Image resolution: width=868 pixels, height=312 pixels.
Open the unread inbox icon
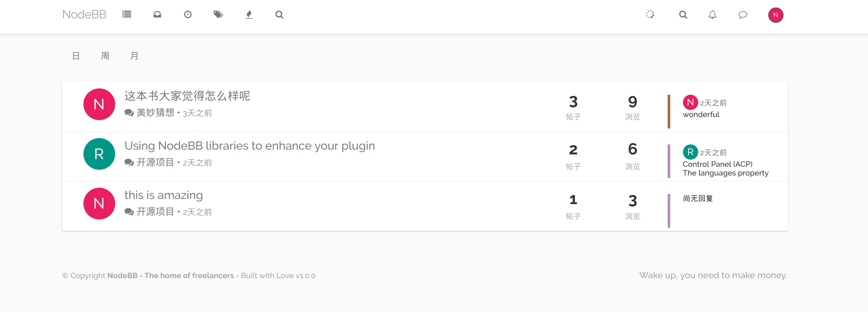point(157,15)
